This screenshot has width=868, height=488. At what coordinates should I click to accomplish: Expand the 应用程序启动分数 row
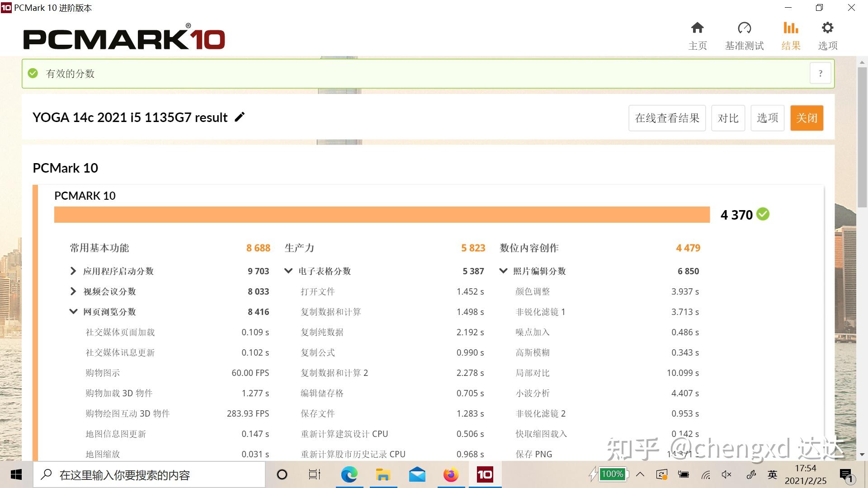[x=73, y=271]
